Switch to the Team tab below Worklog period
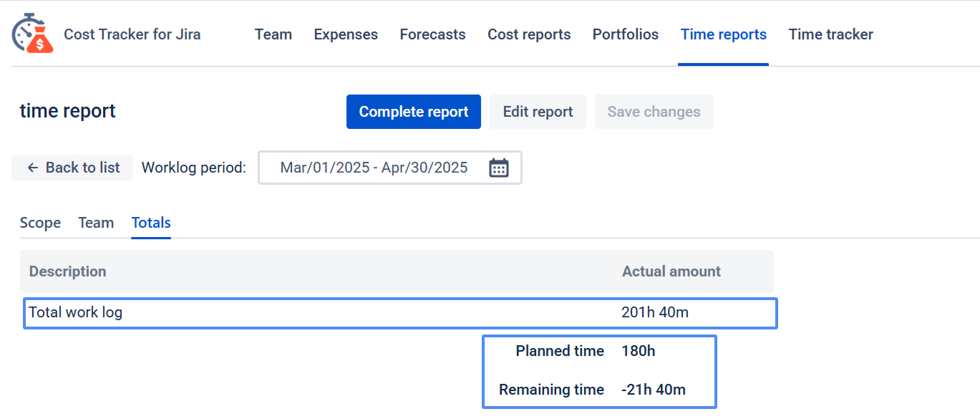 pos(96,223)
